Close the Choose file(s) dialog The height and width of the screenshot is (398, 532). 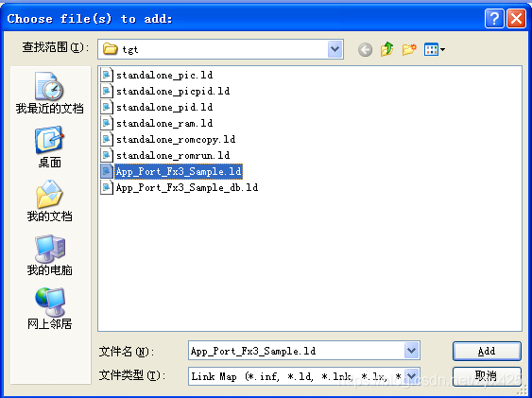(516, 18)
